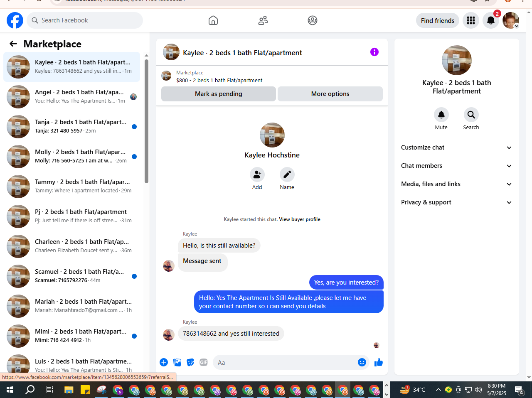Click More options button
532x398 pixels.
pos(330,94)
